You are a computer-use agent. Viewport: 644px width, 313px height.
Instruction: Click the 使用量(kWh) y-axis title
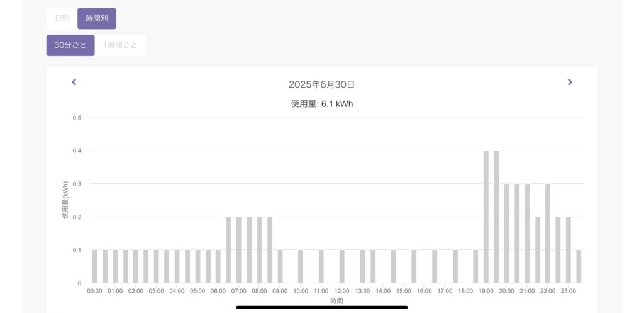(65, 200)
